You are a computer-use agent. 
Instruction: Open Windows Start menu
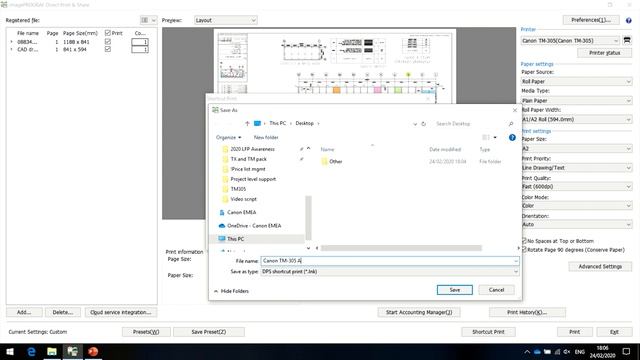point(10,351)
